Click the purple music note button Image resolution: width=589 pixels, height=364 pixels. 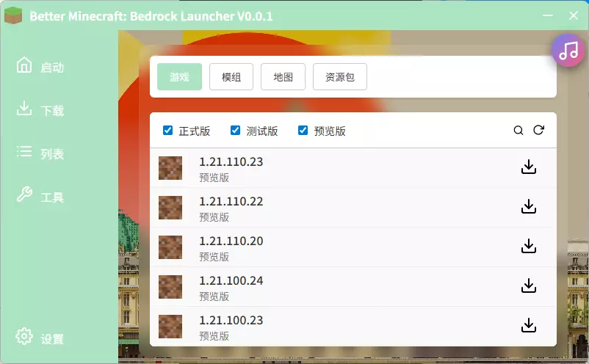pyautogui.click(x=568, y=51)
